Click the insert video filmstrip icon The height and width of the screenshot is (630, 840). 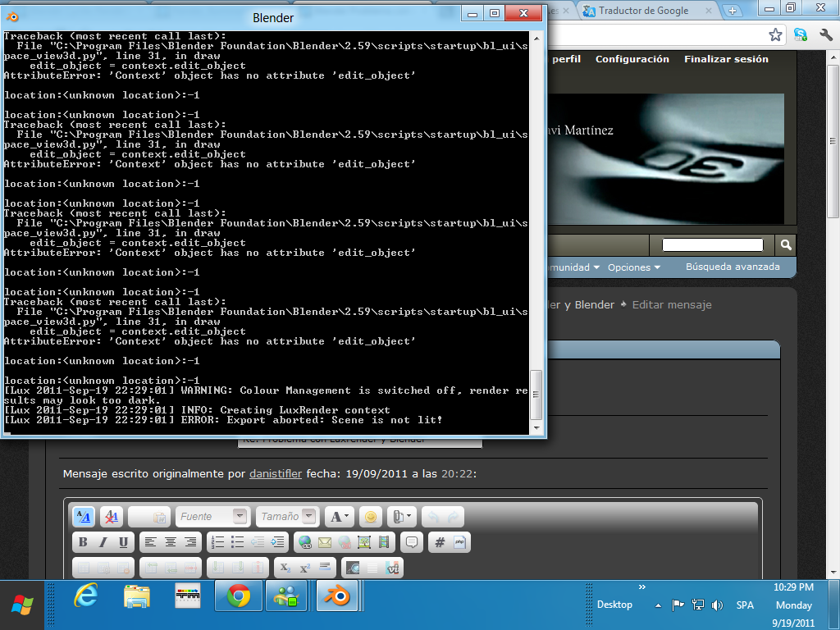pos(384,542)
